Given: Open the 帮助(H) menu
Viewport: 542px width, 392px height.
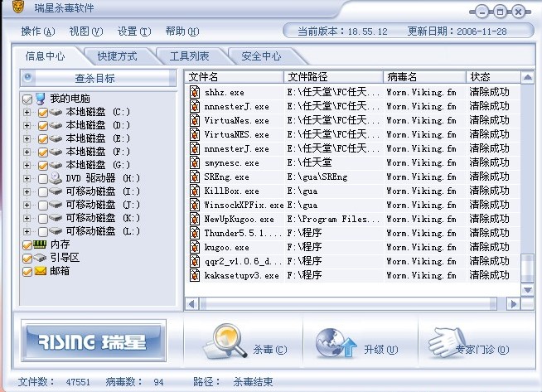Looking at the screenshot, I should click(x=182, y=31).
